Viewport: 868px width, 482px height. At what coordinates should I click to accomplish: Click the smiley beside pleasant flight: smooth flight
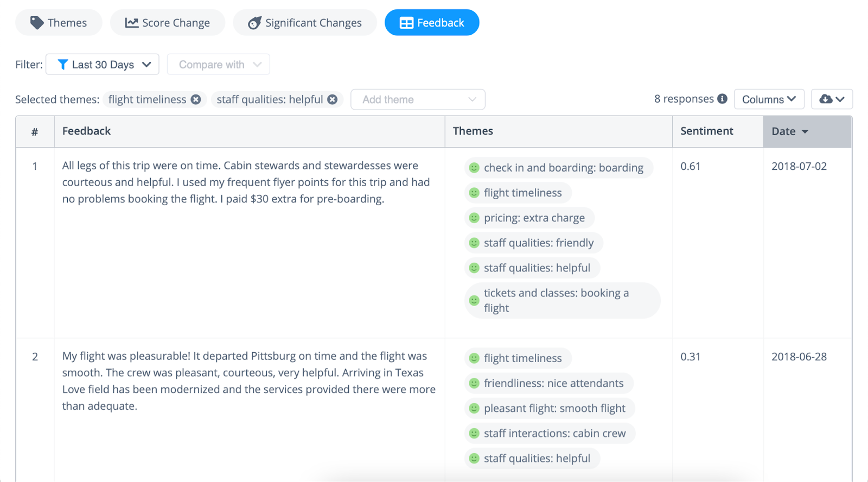pos(474,408)
